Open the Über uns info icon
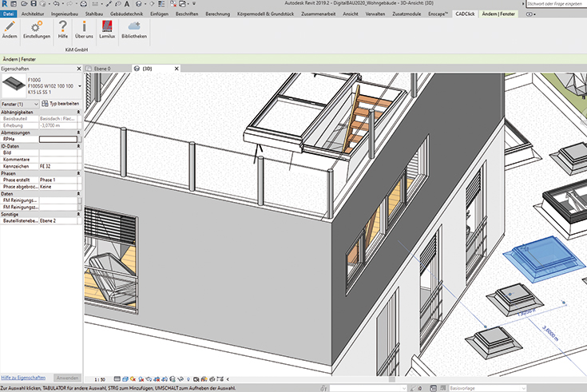This screenshot has width=587, height=392. (x=84, y=29)
